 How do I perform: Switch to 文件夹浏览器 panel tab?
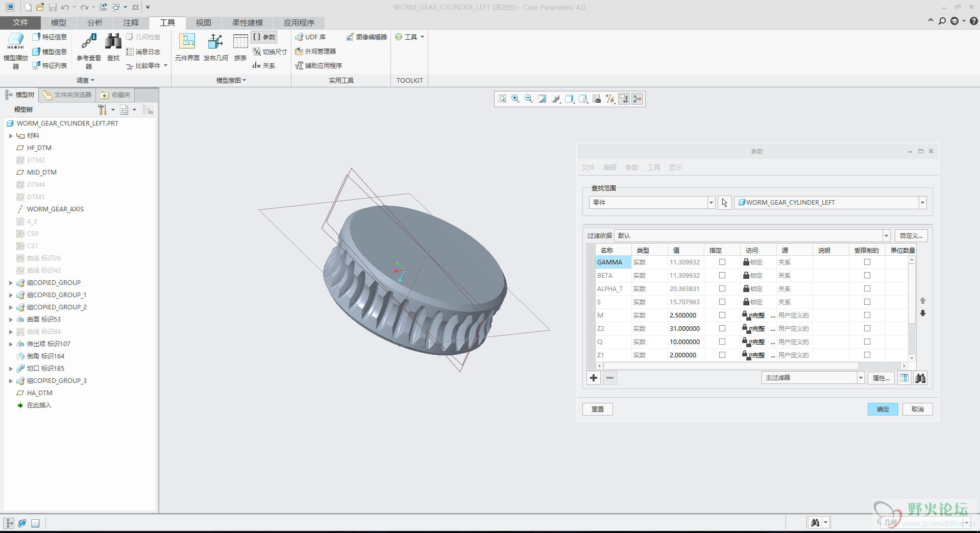pyautogui.click(x=67, y=95)
